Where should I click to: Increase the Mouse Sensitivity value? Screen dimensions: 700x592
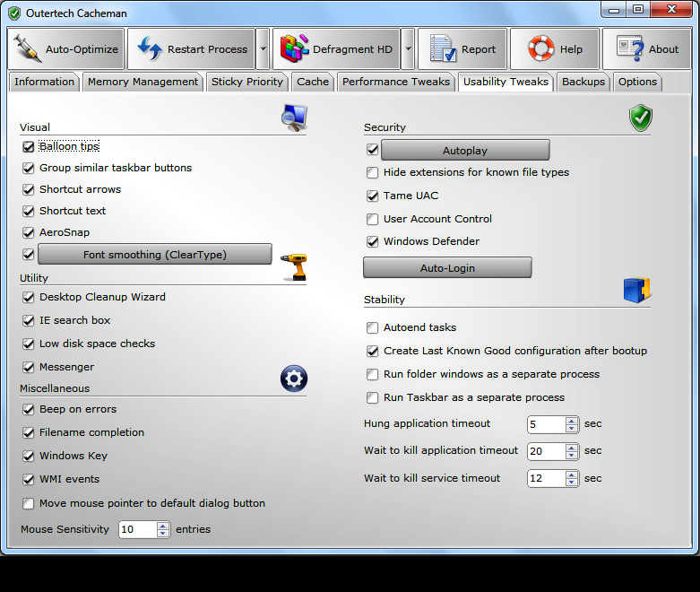tap(163, 526)
